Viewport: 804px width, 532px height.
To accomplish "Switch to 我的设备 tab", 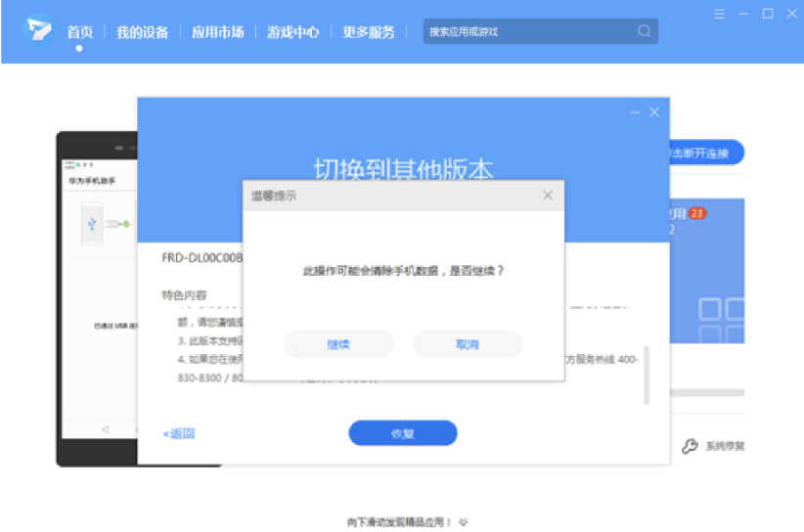I will (x=142, y=32).
